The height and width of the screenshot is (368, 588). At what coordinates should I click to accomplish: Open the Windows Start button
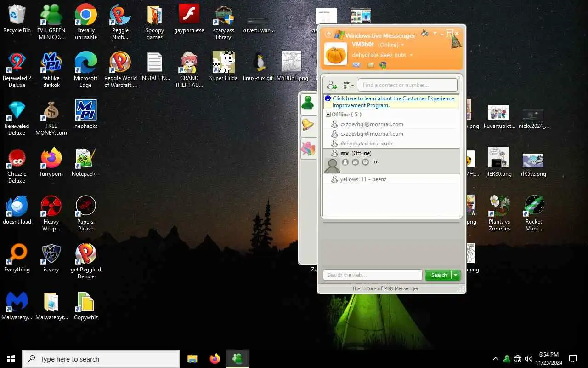(x=11, y=359)
